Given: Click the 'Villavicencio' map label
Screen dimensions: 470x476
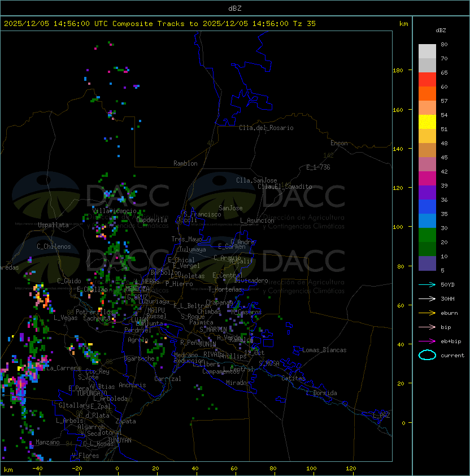Looking at the screenshot, I should pyautogui.click(x=114, y=211).
